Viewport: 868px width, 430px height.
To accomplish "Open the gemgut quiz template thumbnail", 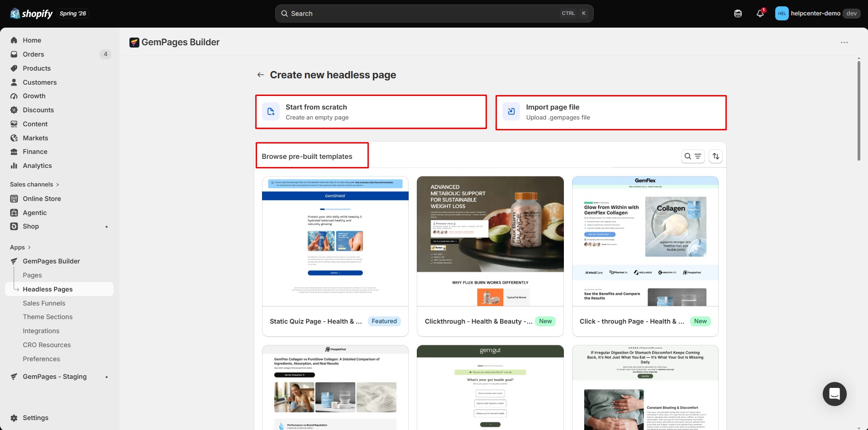I will pos(490,387).
